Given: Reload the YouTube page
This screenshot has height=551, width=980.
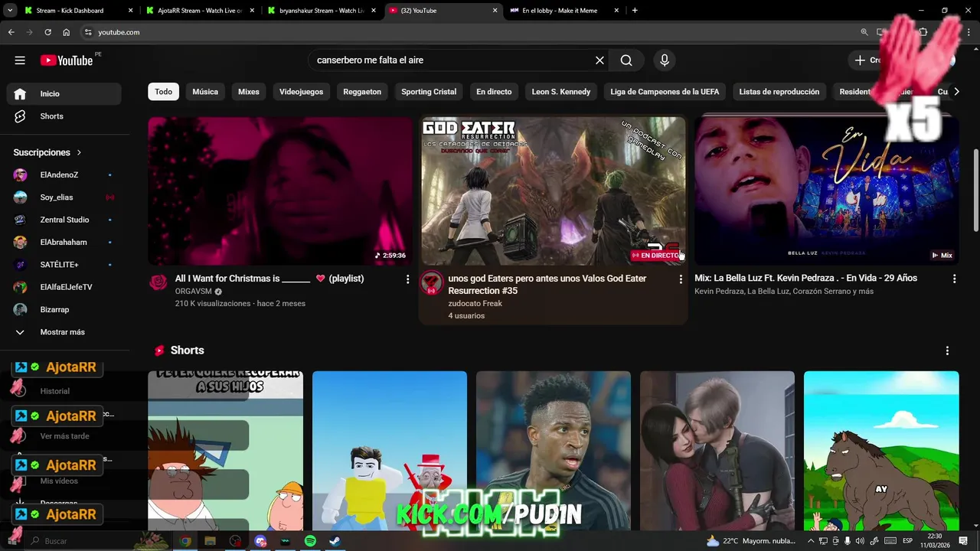Looking at the screenshot, I should coord(47,32).
